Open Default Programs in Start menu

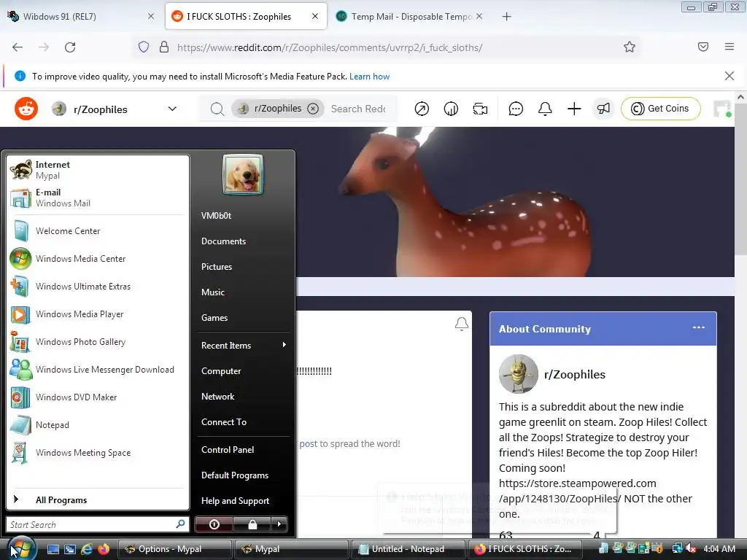[244, 475]
